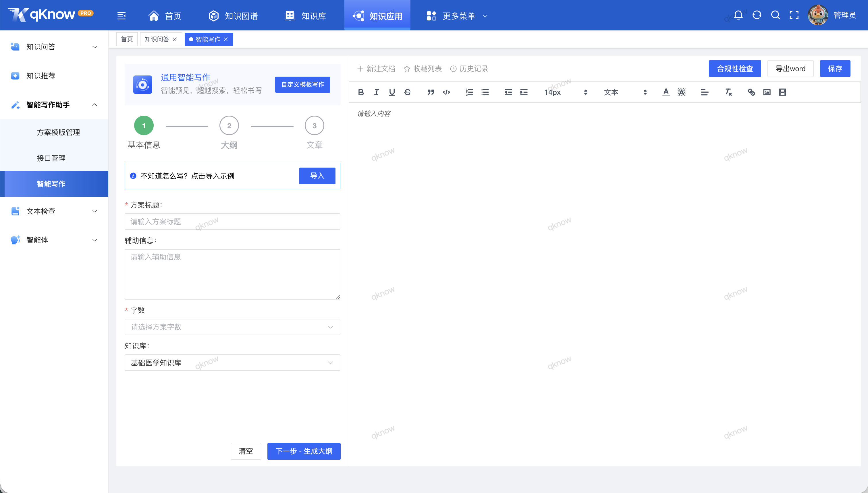
Task: Toggle bold formatting in the editor
Action: point(360,92)
